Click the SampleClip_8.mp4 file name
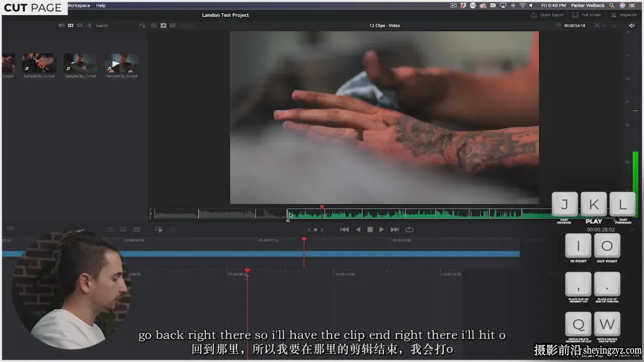 (x=122, y=76)
